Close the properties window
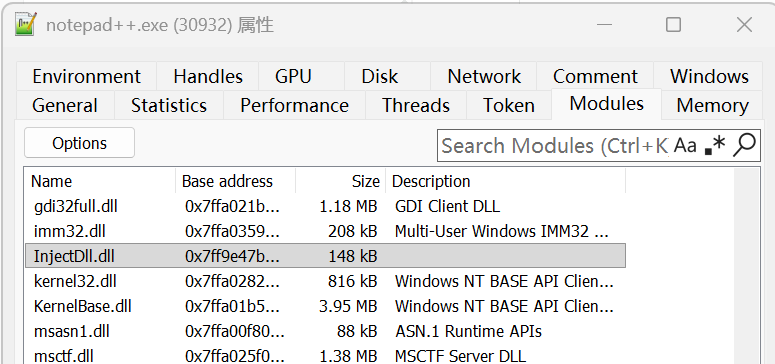Screen dimensions: 775x364 pos(744,24)
